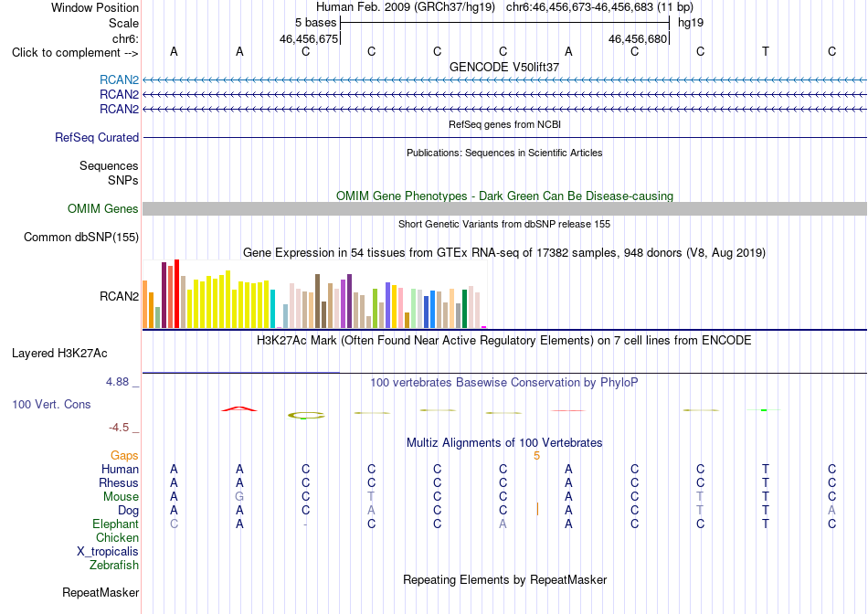This screenshot has height=614, width=868.
Task: Click the 'Dog' species label
Action: (129, 511)
